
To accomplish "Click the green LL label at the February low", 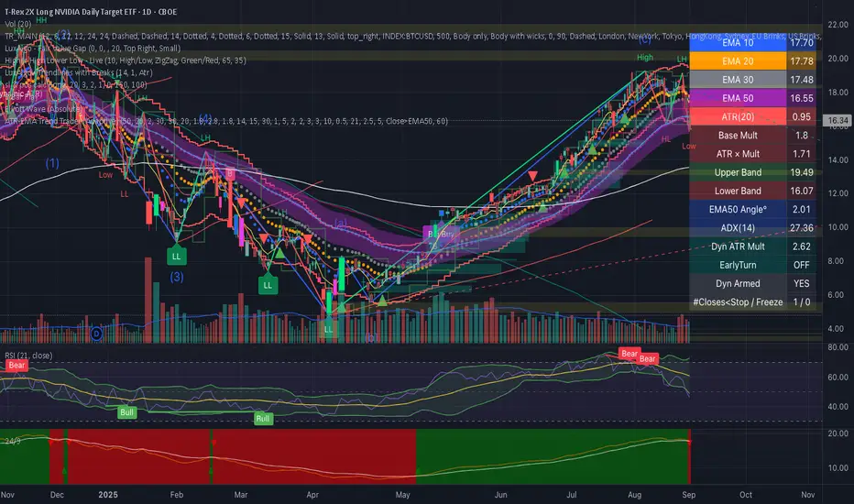I will 177,256.
